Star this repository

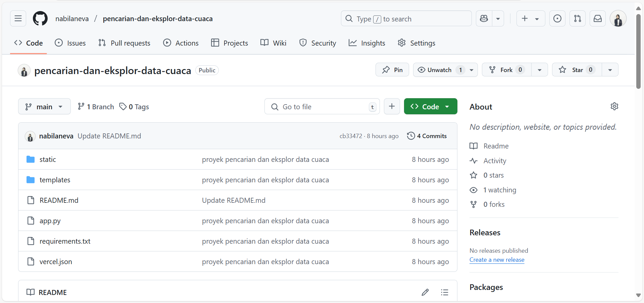pos(577,70)
